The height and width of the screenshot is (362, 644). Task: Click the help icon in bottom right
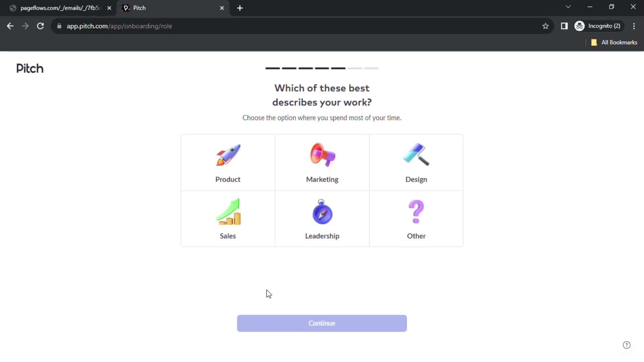point(627,345)
